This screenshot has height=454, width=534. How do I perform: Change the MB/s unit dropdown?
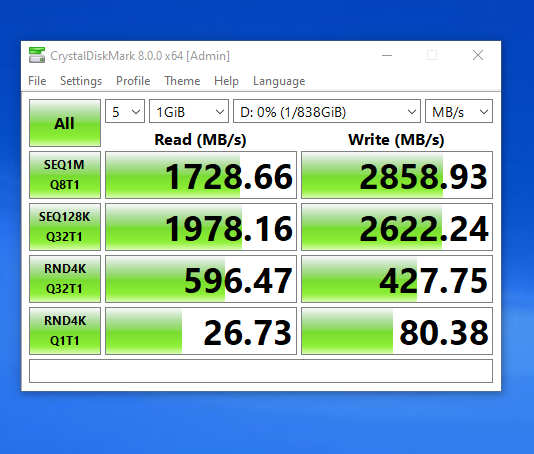tap(459, 111)
